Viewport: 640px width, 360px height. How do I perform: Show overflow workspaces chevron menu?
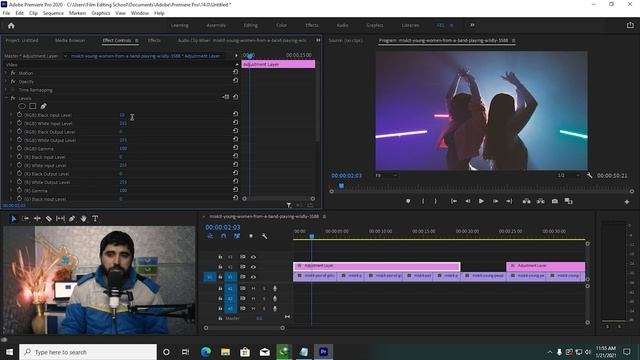point(472,25)
